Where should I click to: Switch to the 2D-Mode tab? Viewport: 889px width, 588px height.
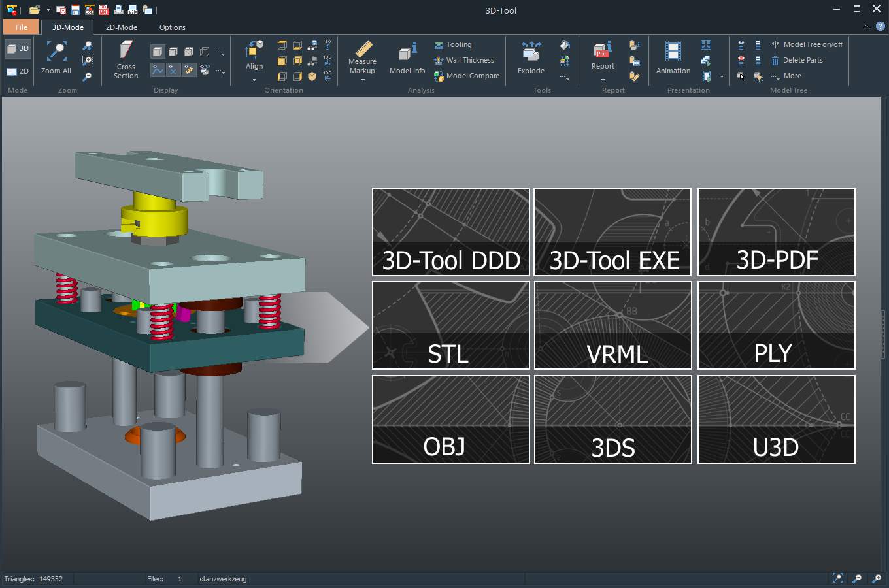(121, 27)
